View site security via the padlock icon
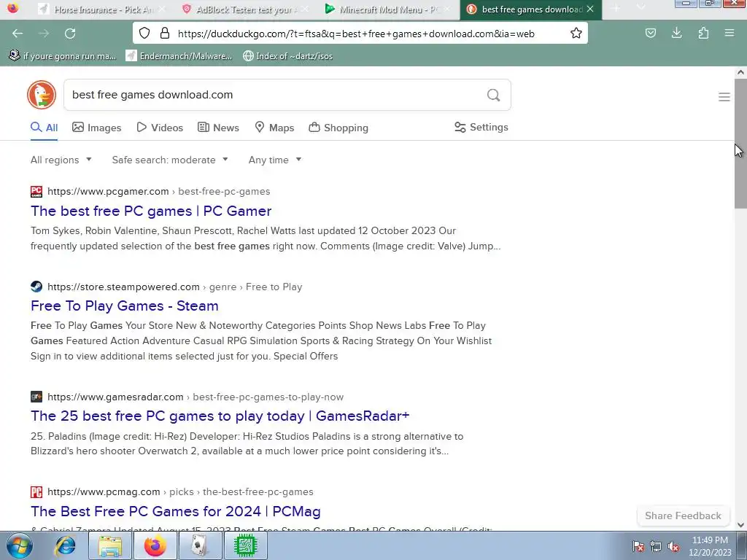 (x=165, y=34)
